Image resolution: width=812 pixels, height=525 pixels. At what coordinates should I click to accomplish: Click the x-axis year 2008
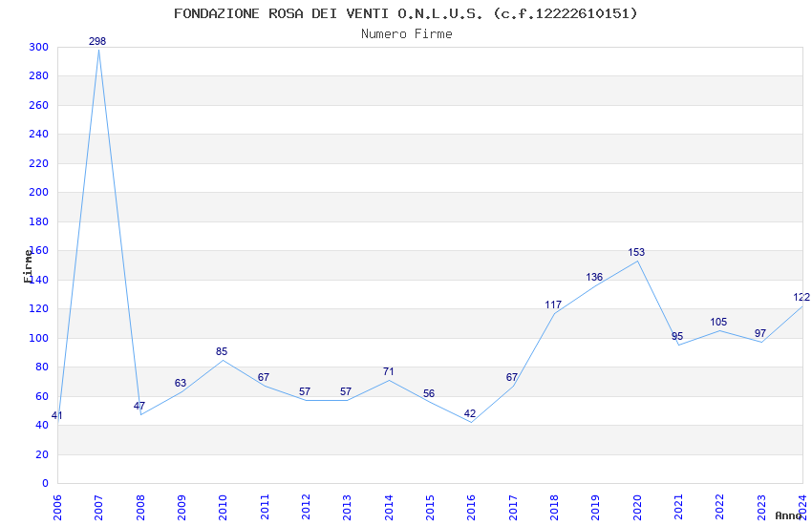point(139,507)
